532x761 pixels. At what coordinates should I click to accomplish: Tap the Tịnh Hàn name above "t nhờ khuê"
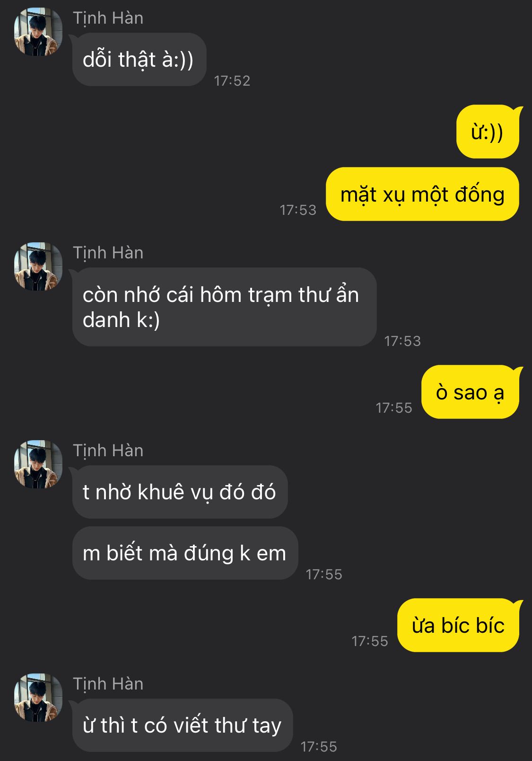108,451
